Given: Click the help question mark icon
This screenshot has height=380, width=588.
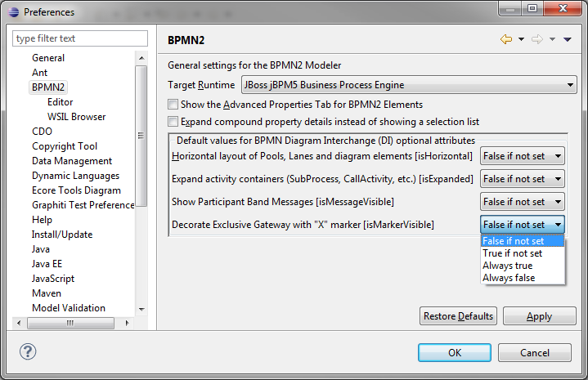Looking at the screenshot, I should 28,351.
